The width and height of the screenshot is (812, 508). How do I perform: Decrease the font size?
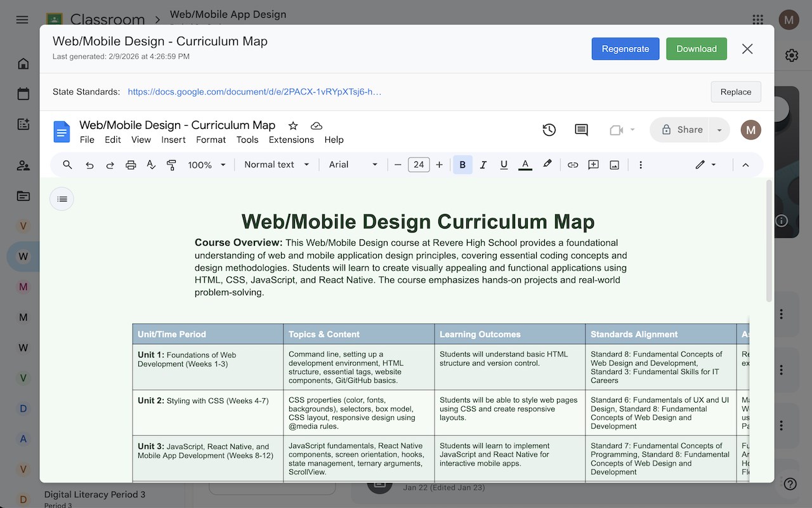(x=398, y=164)
